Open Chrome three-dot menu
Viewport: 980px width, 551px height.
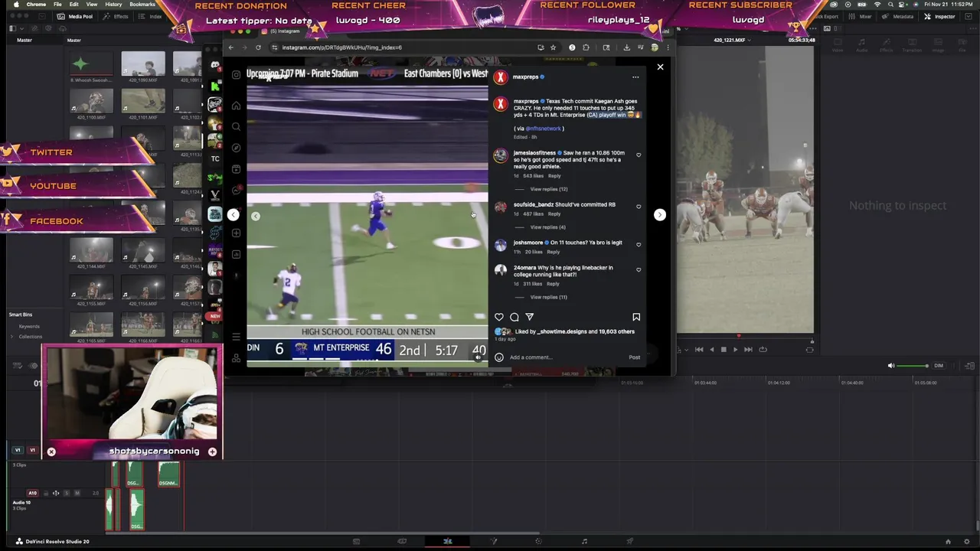pos(668,47)
